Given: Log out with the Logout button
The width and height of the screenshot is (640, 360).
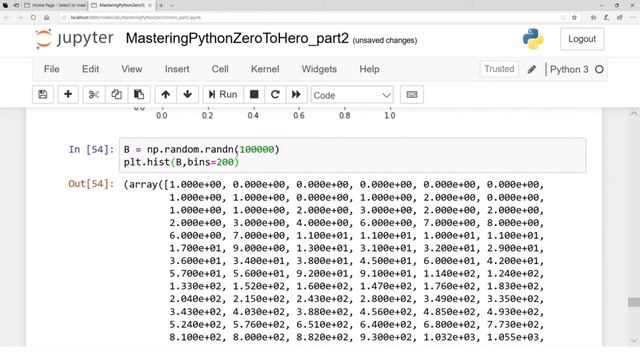Looking at the screenshot, I should coord(582,39).
